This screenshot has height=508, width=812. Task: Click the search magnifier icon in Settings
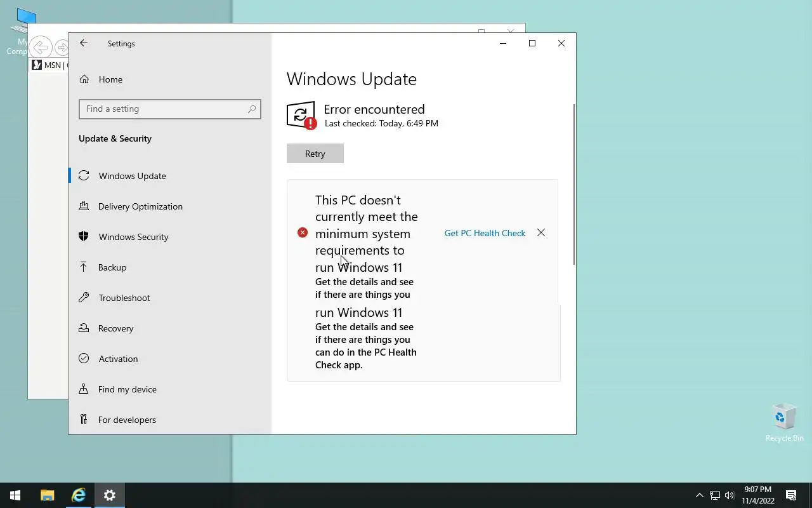point(252,109)
